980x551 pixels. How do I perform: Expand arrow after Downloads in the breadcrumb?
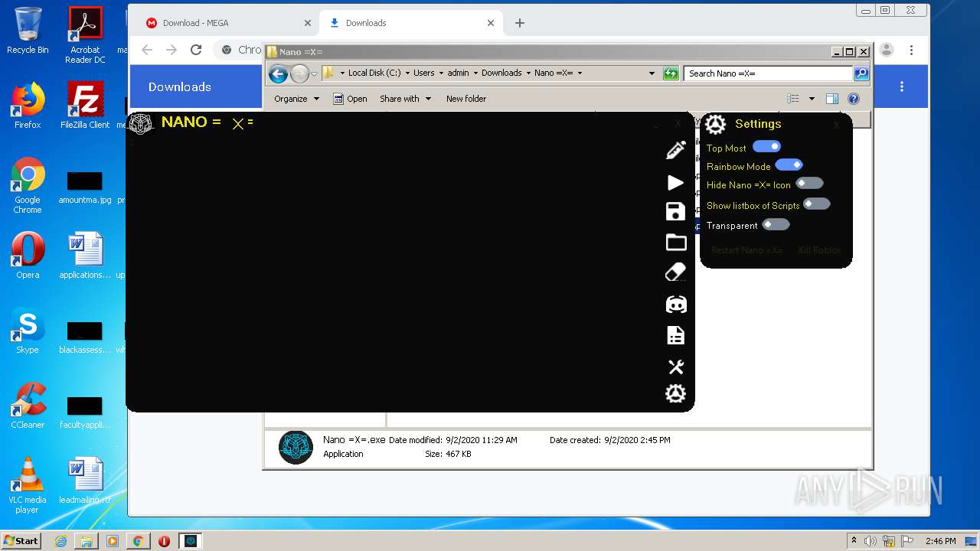coord(528,73)
